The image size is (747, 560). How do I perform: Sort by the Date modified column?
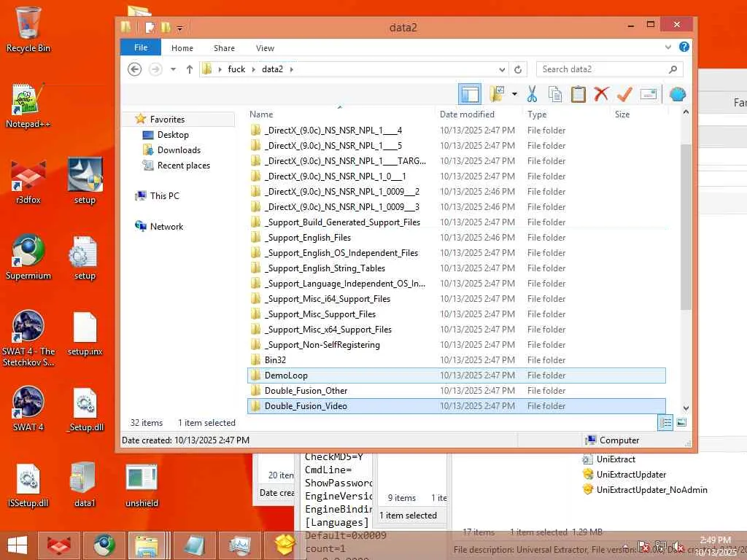[x=478, y=114]
